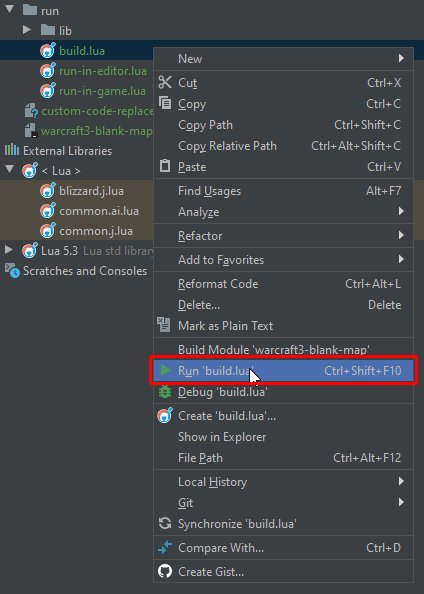Click the GitHub icon beside Create Gist

(165, 571)
